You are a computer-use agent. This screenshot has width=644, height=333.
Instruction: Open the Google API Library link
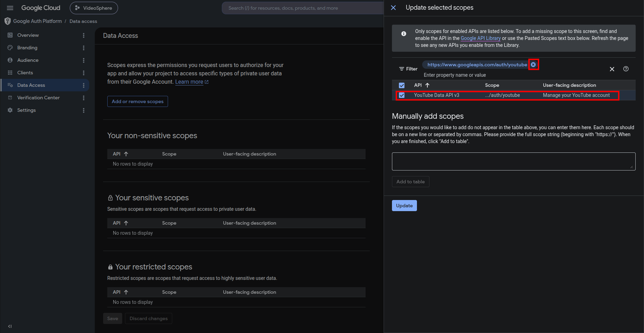click(480, 38)
